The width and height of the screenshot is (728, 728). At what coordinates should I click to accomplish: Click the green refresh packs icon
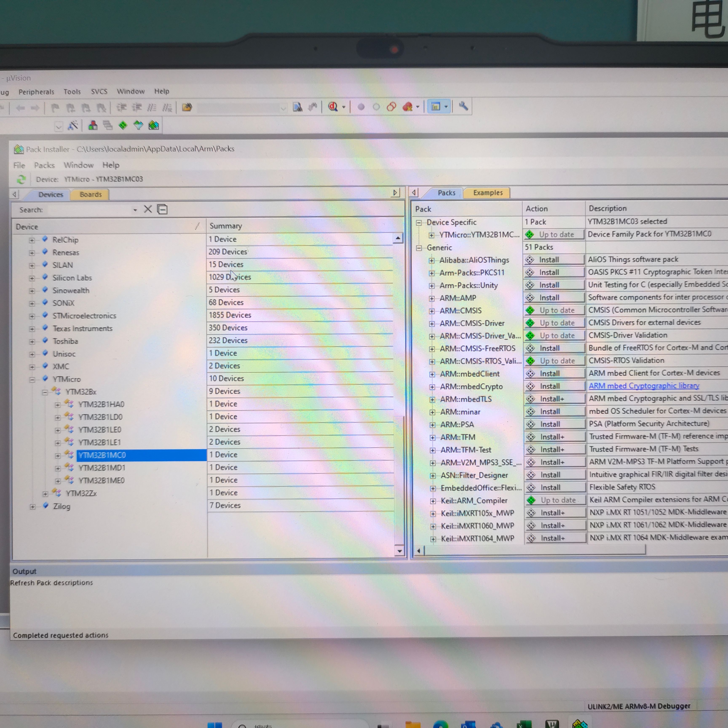point(21,179)
